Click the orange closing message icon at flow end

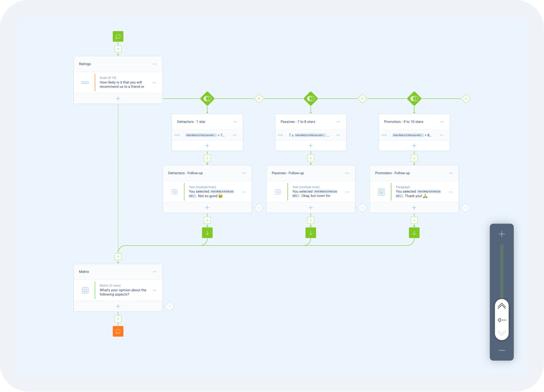click(x=118, y=331)
